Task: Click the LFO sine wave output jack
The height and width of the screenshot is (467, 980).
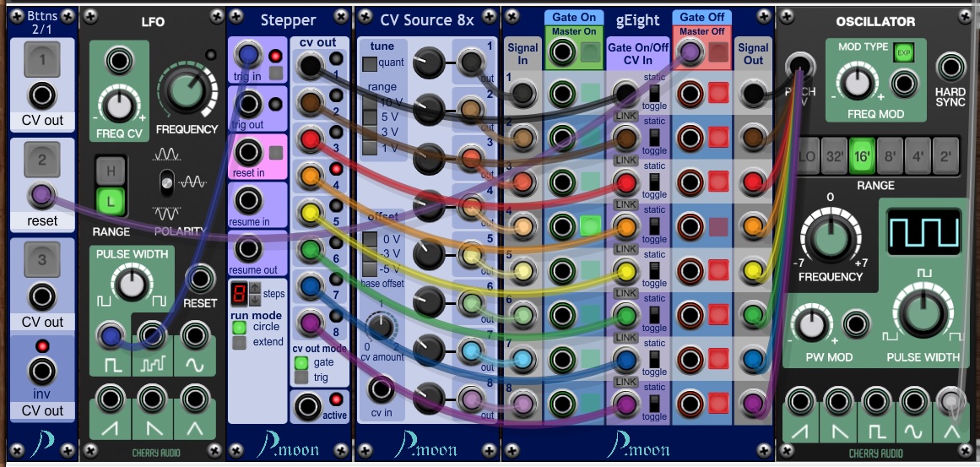Action: click(195, 336)
